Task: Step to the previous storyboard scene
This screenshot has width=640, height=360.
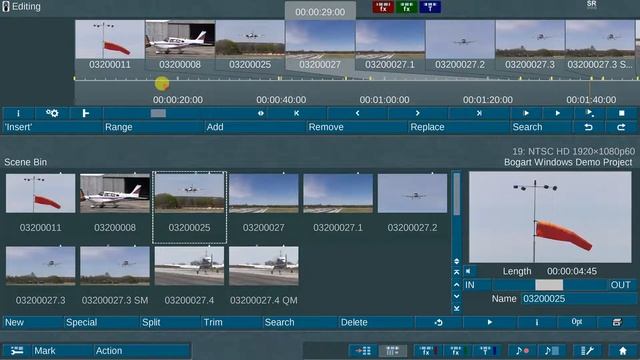Action: [x=357, y=113]
